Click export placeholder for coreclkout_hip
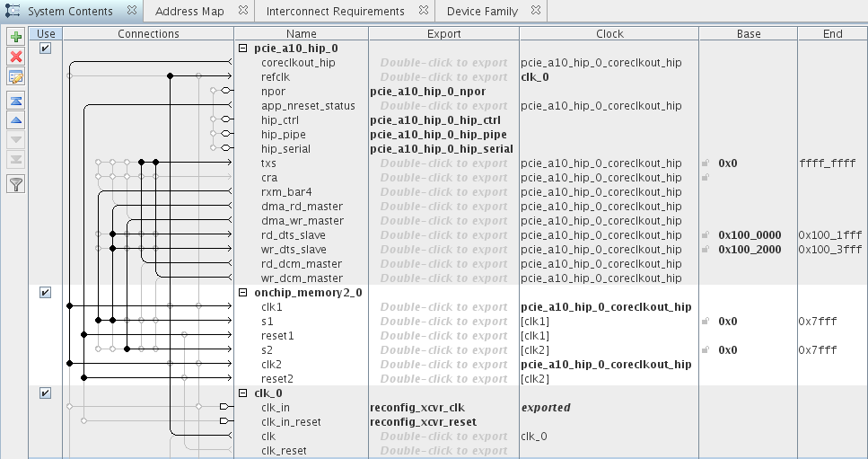Viewport: 868px width, 459px height. (x=443, y=63)
